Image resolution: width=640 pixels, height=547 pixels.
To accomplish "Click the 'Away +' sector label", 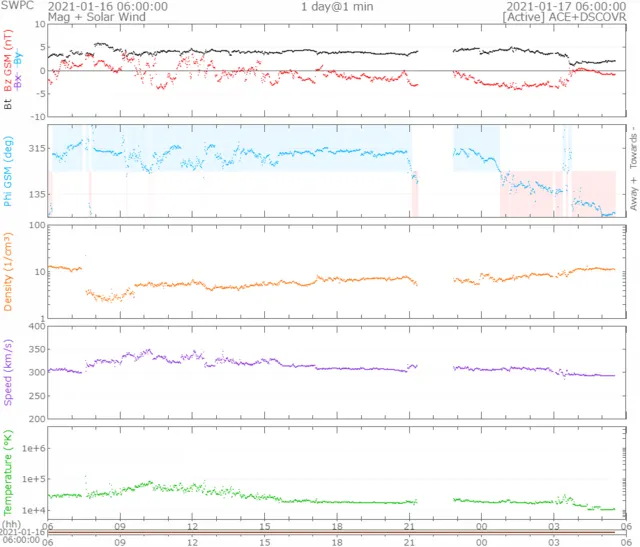I will 633,193.
